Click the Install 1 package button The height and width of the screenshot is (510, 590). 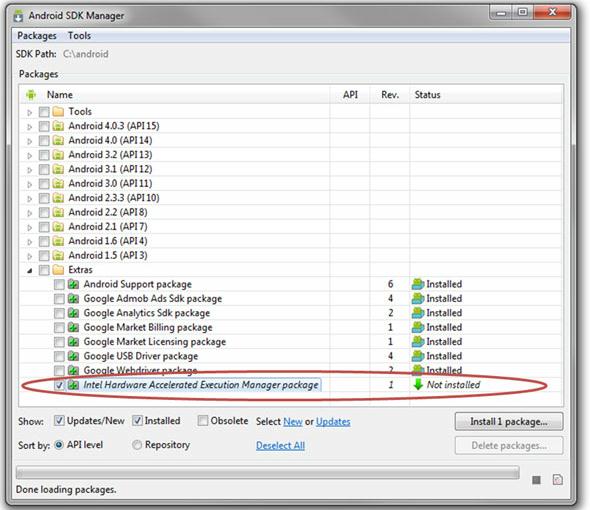click(509, 421)
